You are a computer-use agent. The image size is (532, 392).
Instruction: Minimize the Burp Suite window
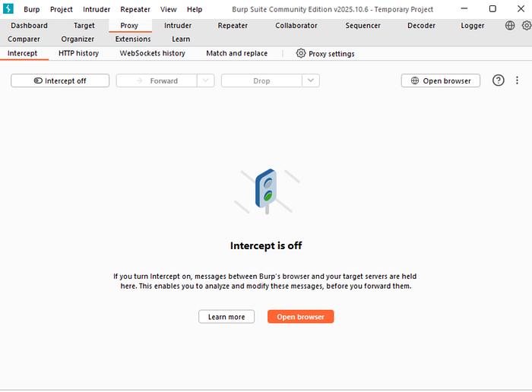[464, 9]
